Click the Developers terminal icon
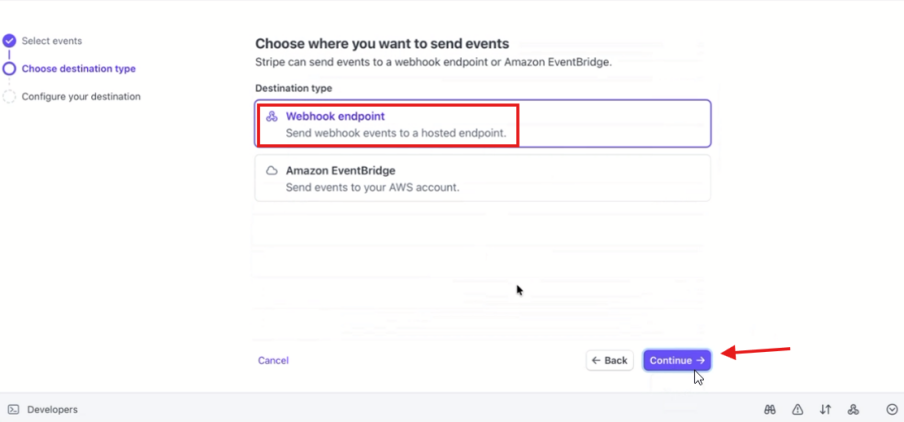The width and height of the screenshot is (904, 422). click(x=14, y=409)
